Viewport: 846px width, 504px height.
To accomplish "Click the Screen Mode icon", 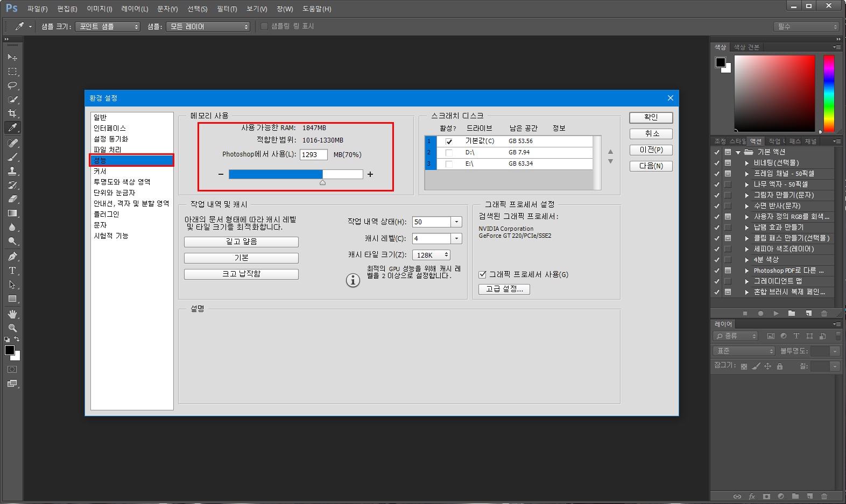I will 12,384.
